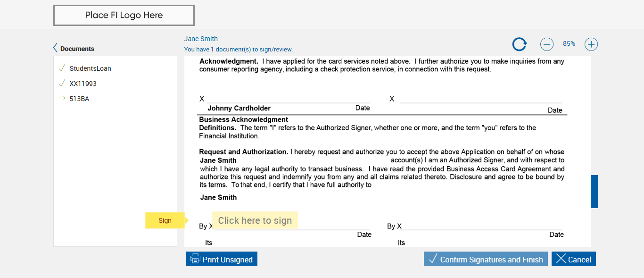Open the 513BA document
This screenshot has height=278, width=644.
79,99
